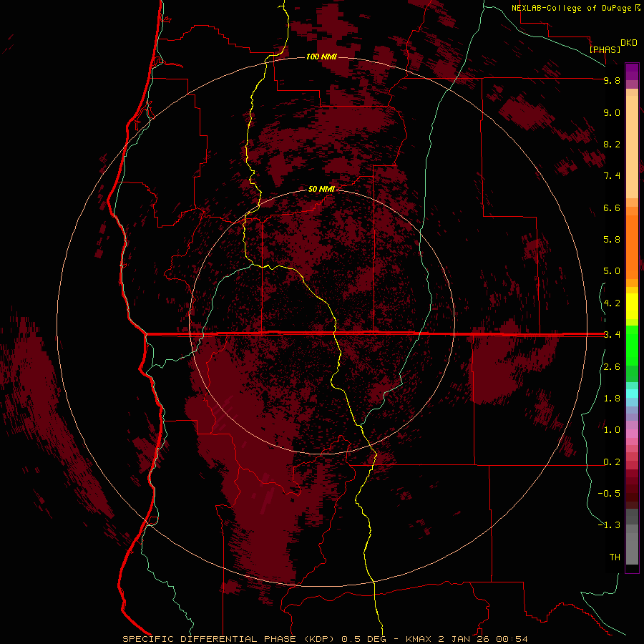The height and width of the screenshot is (644, 644).
Task: Click the 6.6 scale value
Action: 612,208
